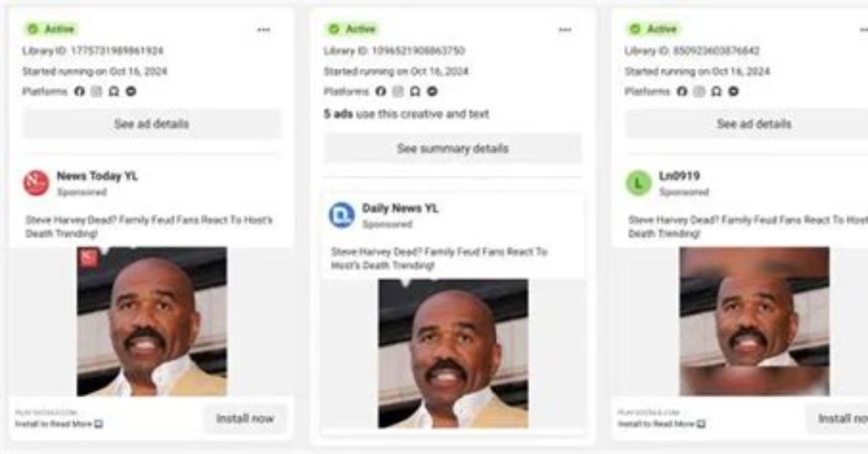868x454 pixels.
Task: Open Daily News YL advertiser name link
Action: 401,208
